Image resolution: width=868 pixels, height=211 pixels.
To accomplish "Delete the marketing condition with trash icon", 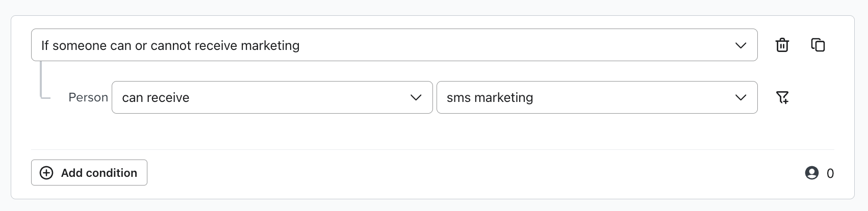I will [x=782, y=45].
